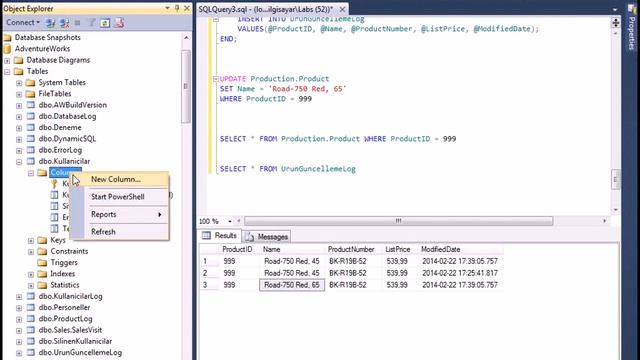Expand the Constraints folder

[x=31, y=252]
